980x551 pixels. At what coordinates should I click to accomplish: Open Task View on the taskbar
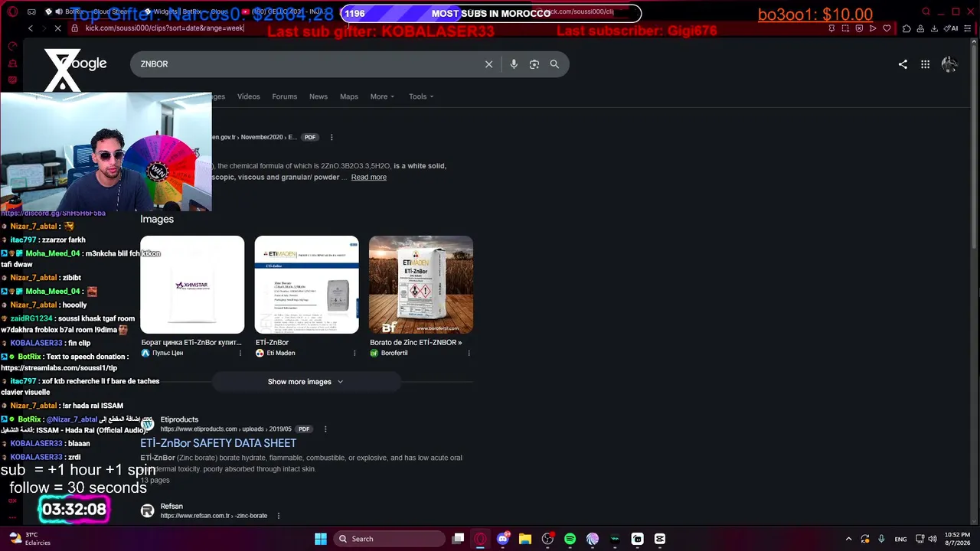point(458,539)
